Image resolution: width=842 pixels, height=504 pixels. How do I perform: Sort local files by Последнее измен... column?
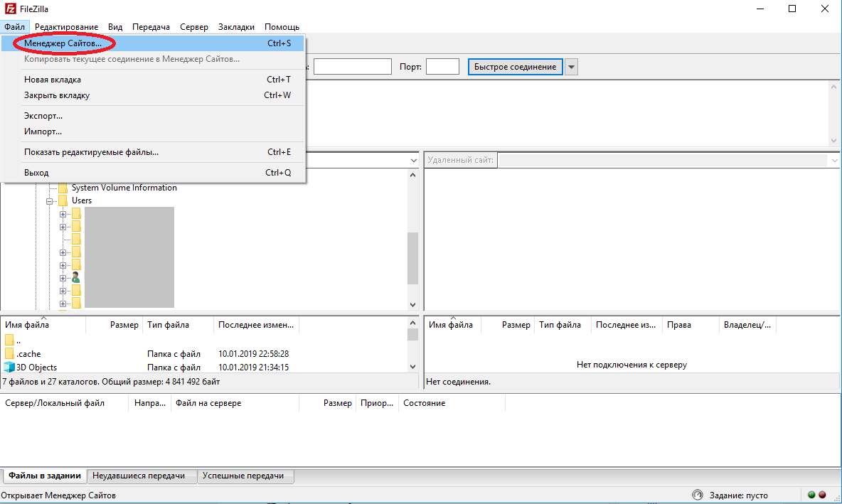(256, 325)
